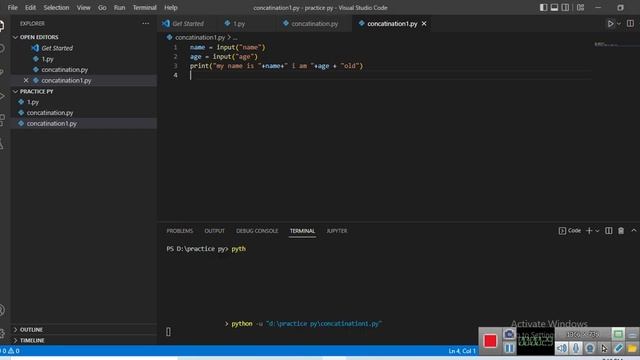The image size is (640, 360).
Task: Kill the terminal with the trash icon
Action: point(621,231)
